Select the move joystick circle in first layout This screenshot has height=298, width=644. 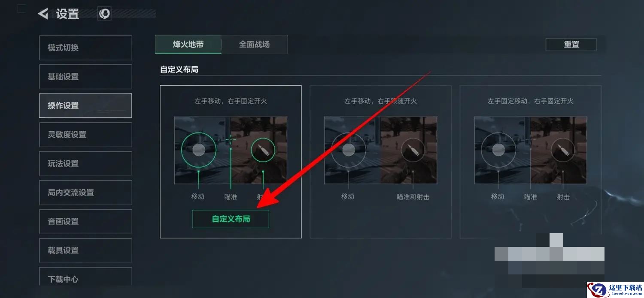pos(198,149)
